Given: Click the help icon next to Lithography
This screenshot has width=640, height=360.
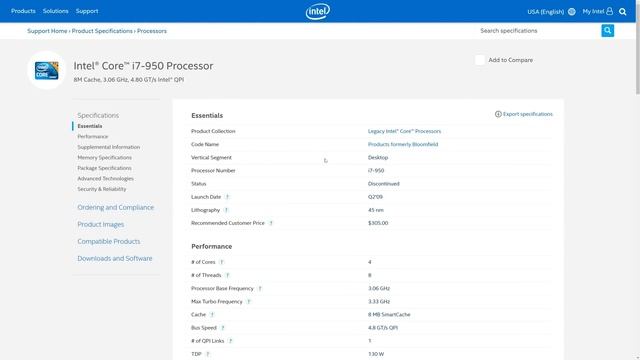Looking at the screenshot, I should [x=226, y=210].
